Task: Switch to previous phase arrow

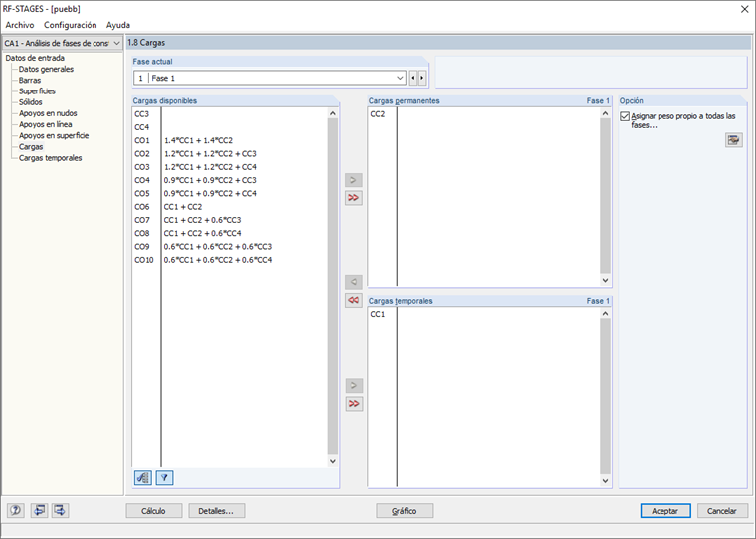Action: (413, 79)
